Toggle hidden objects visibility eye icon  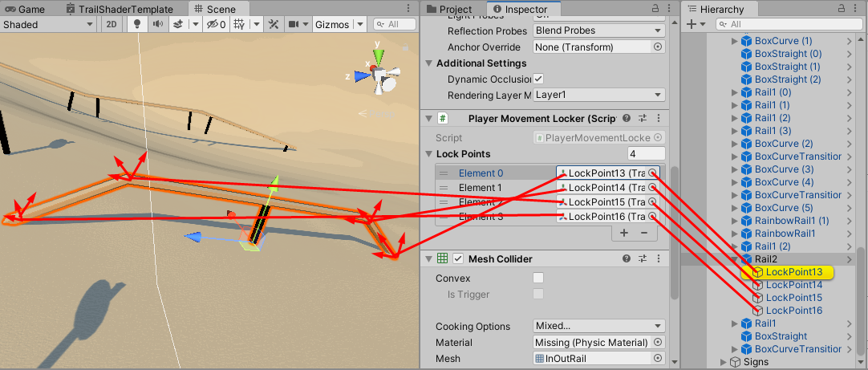pyautogui.click(x=216, y=24)
